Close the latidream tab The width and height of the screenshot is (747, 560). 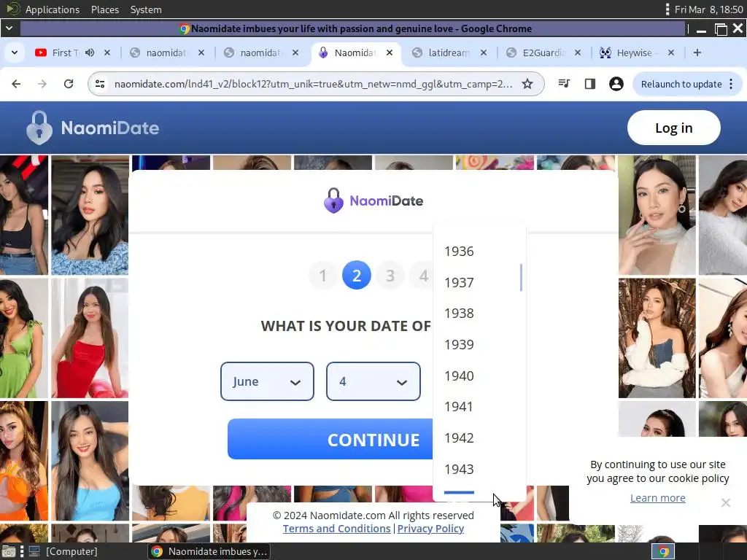[484, 52]
